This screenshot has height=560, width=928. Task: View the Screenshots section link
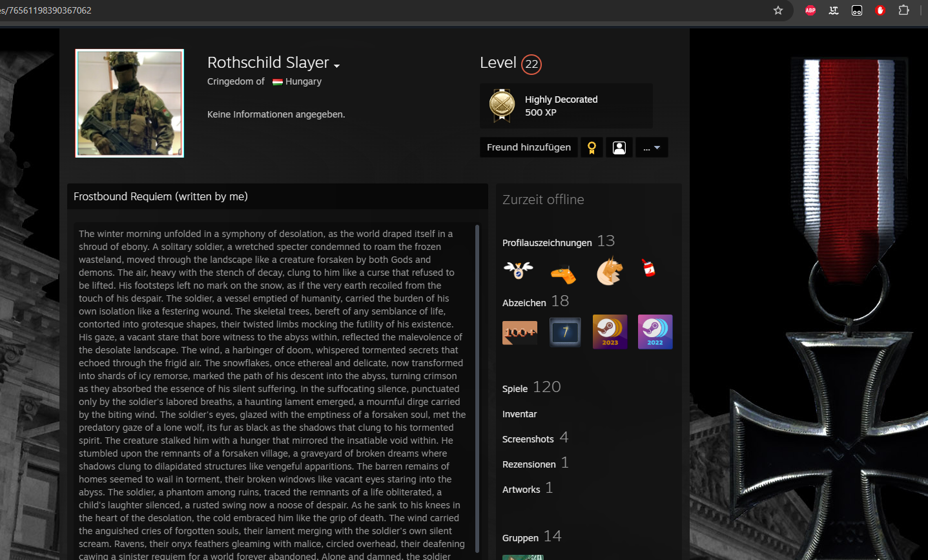pyautogui.click(x=528, y=439)
